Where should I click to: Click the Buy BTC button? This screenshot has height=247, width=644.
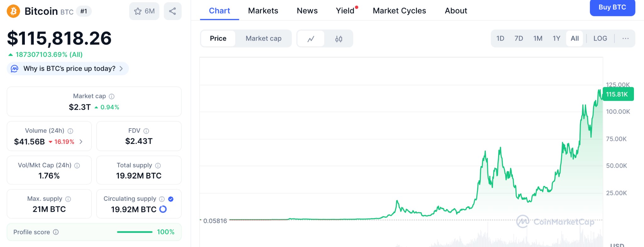(612, 8)
